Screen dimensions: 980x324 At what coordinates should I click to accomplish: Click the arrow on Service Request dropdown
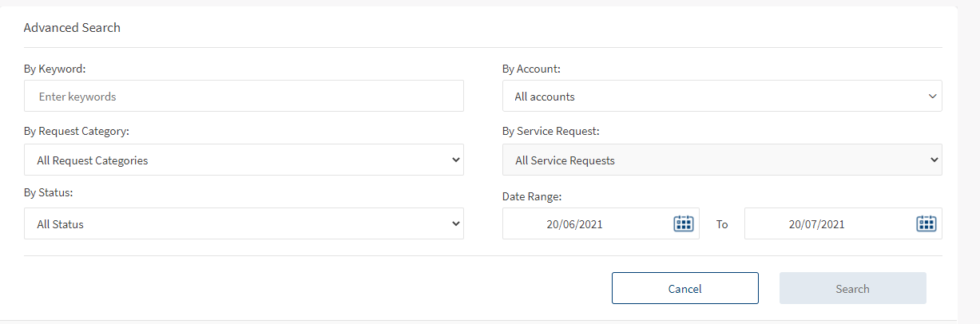(934, 160)
